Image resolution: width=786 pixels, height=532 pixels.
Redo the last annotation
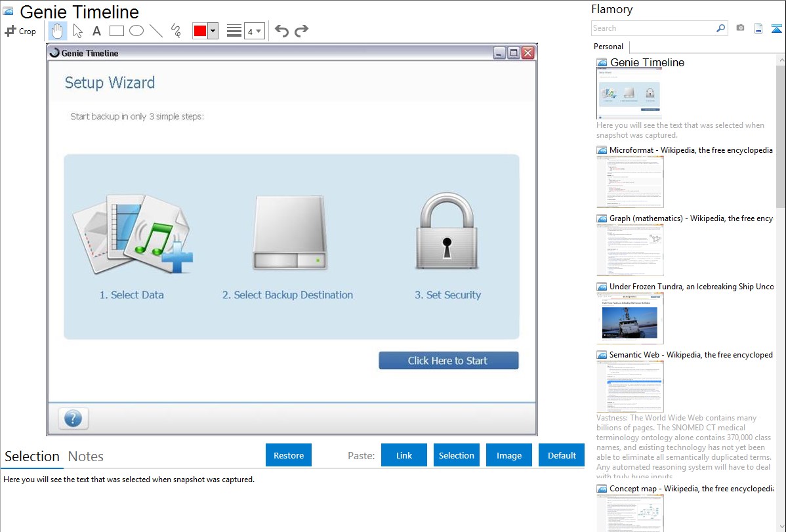[301, 31]
